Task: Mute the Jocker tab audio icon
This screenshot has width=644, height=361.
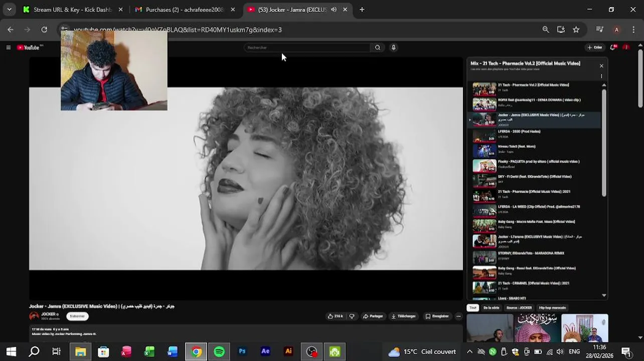Action: [x=334, y=10]
